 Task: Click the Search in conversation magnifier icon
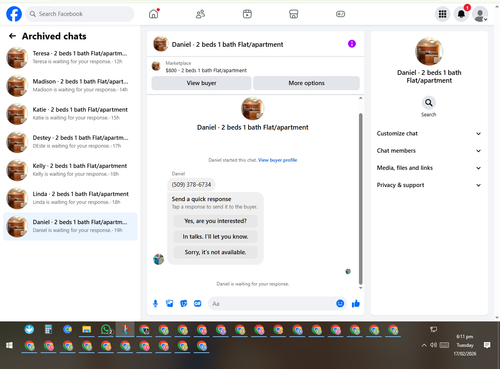click(429, 103)
